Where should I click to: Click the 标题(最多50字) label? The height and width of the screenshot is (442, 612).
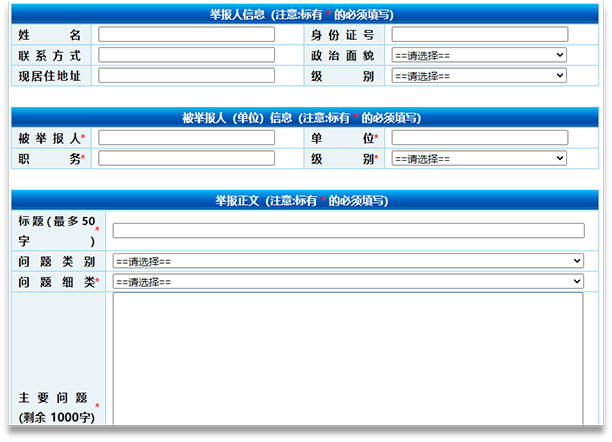(58, 231)
